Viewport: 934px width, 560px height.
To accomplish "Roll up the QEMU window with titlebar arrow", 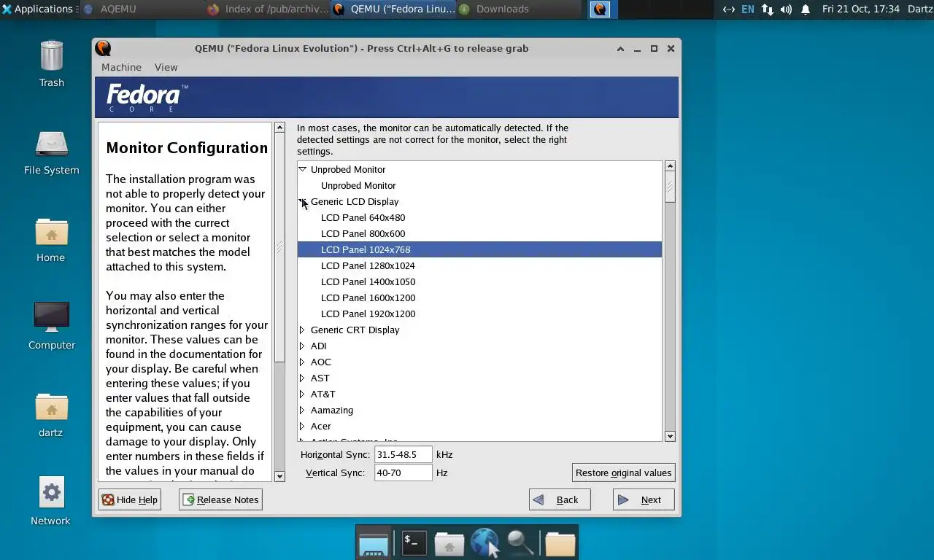I will point(620,49).
